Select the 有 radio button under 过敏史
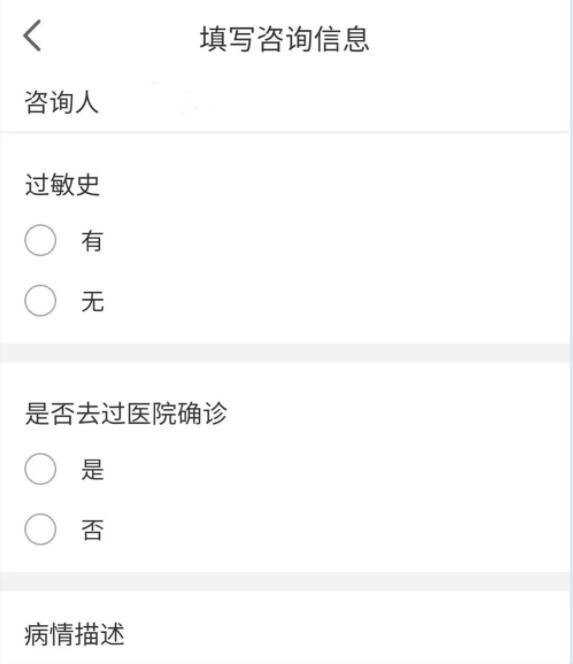The height and width of the screenshot is (664, 573). tap(40, 240)
